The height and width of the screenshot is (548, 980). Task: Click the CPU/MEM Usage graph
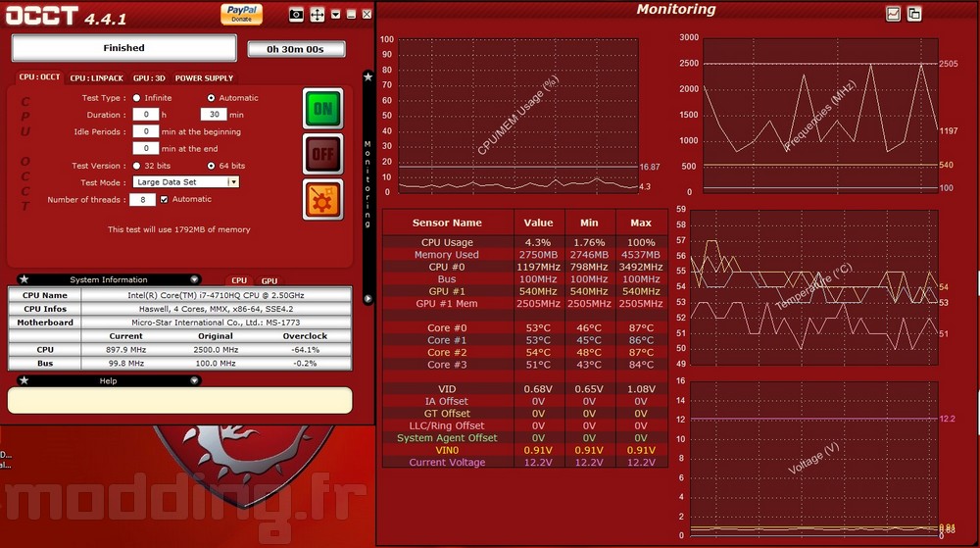point(518,116)
